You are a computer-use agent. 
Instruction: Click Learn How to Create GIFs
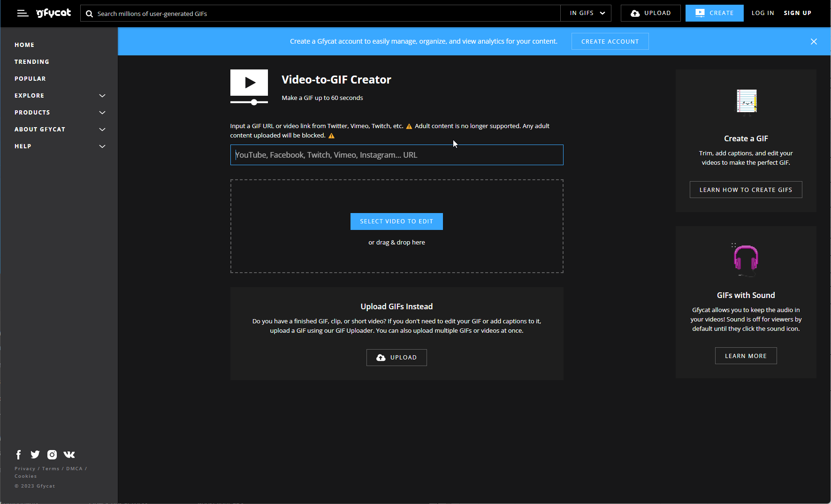point(746,190)
